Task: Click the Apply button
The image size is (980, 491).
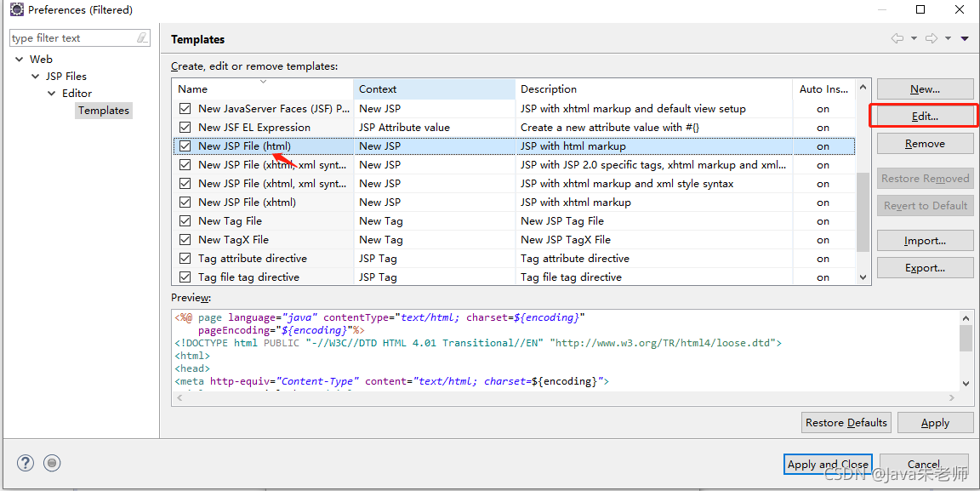Action: click(935, 423)
